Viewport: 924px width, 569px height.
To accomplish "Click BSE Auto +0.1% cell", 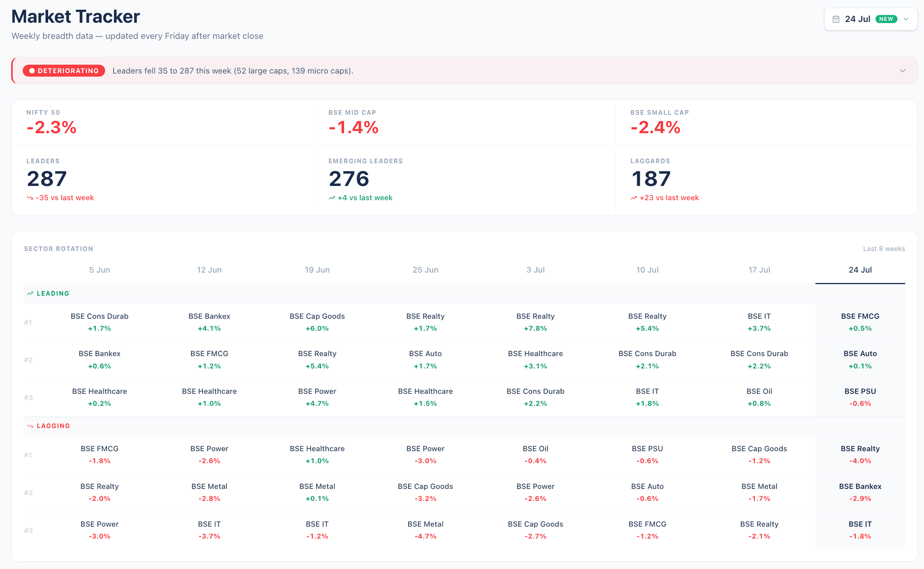I will [x=860, y=360].
